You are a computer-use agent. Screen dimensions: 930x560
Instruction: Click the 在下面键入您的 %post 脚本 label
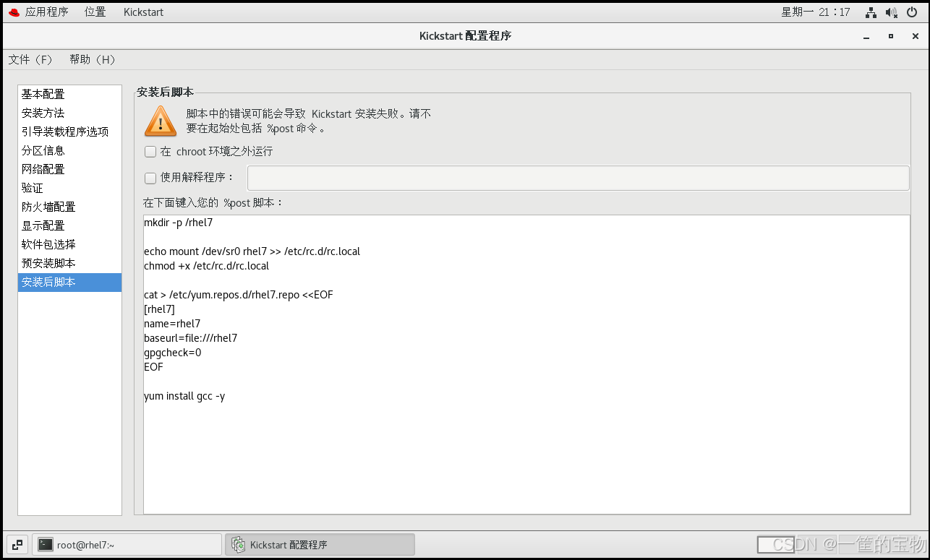pyautogui.click(x=213, y=203)
